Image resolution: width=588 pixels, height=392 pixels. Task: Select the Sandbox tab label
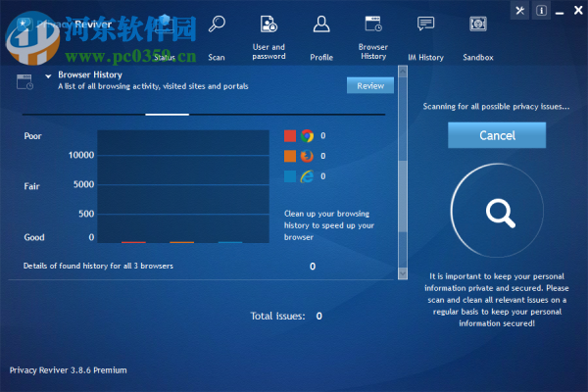[478, 58]
